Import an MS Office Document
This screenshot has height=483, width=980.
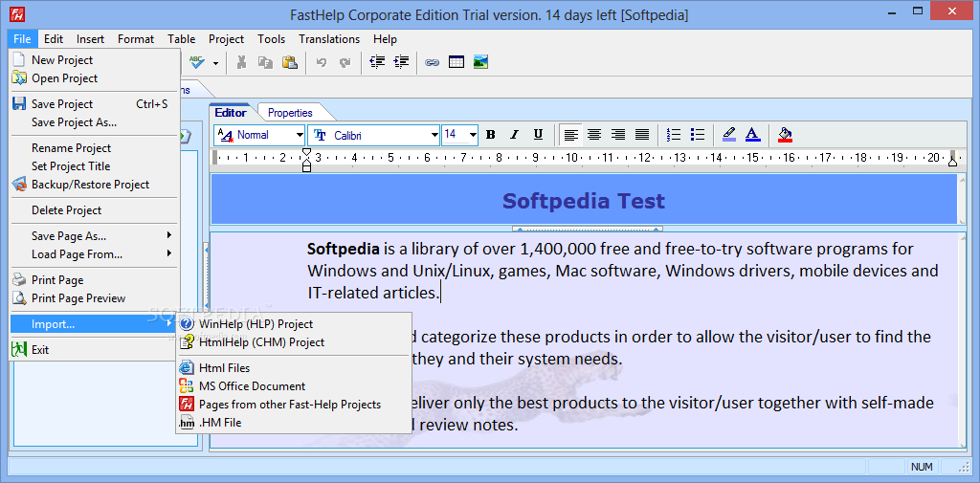(294, 386)
